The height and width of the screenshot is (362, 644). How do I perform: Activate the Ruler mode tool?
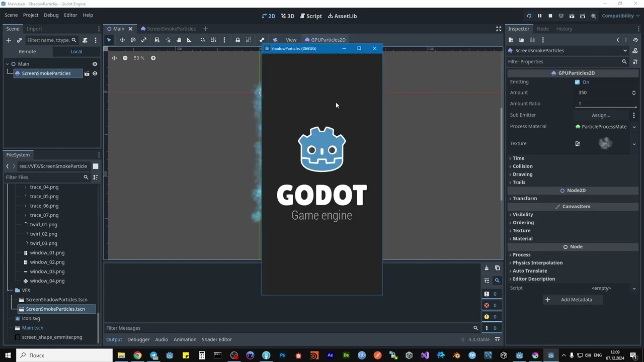point(189,40)
